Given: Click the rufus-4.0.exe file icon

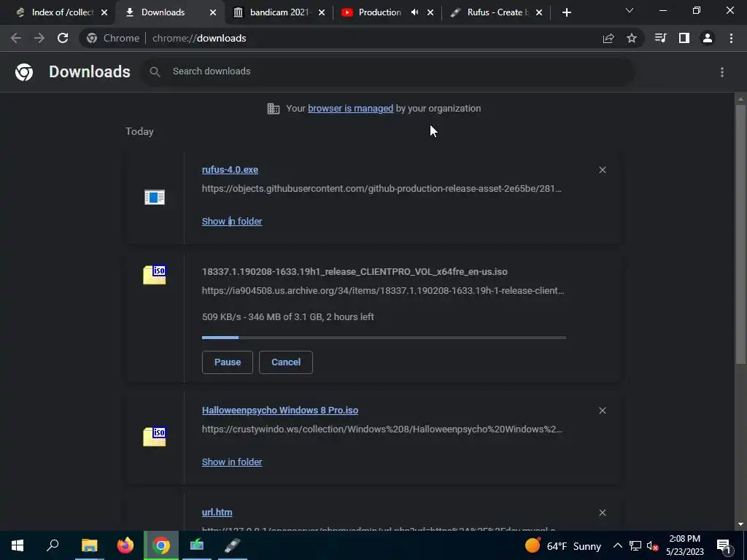Looking at the screenshot, I should pos(155,197).
